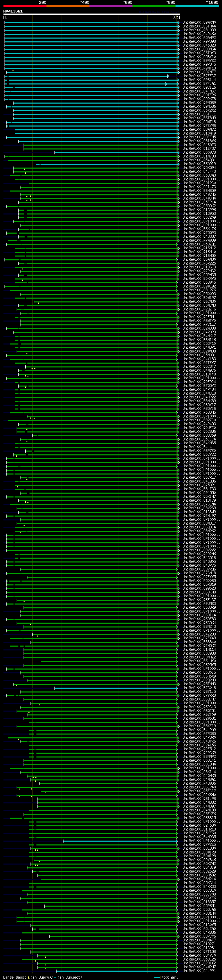The height and width of the screenshot is (980, 222).
Task: Open hit UniRef100_A5AHP2
Action: 199,38
